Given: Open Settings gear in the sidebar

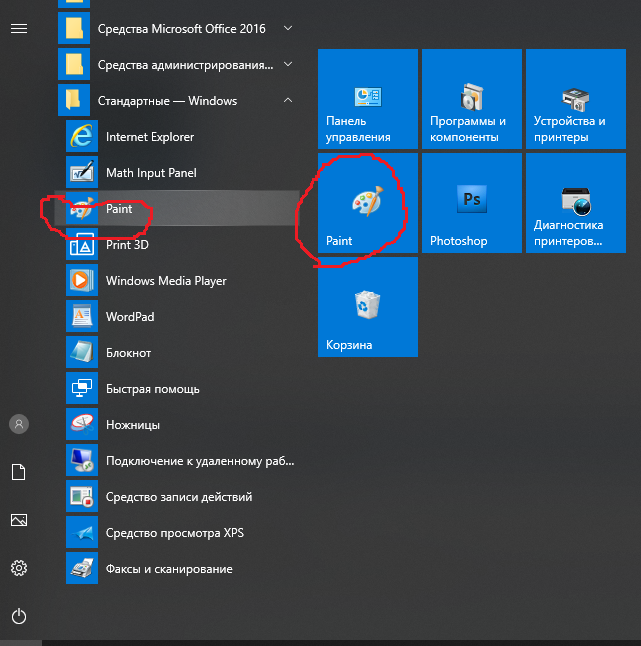Looking at the screenshot, I should (19, 568).
